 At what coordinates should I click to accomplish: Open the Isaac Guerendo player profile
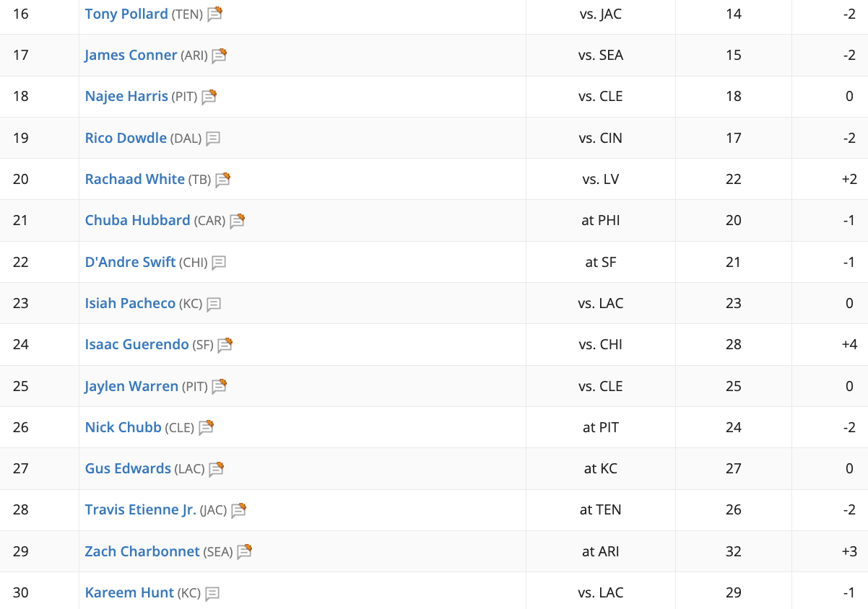click(x=137, y=344)
